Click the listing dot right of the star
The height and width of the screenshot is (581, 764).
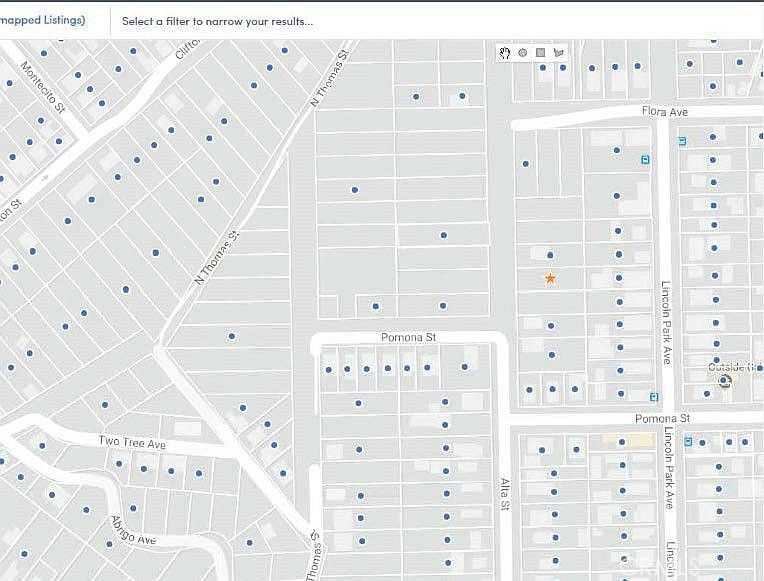pos(618,278)
